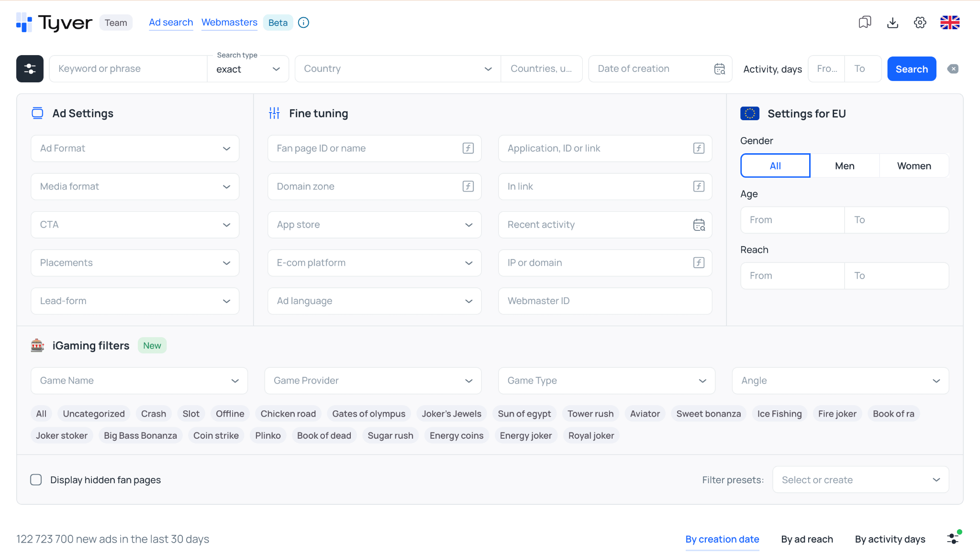This screenshot has height=556, width=980.
Task: Click the Beta badge
Action: [278, 23]
